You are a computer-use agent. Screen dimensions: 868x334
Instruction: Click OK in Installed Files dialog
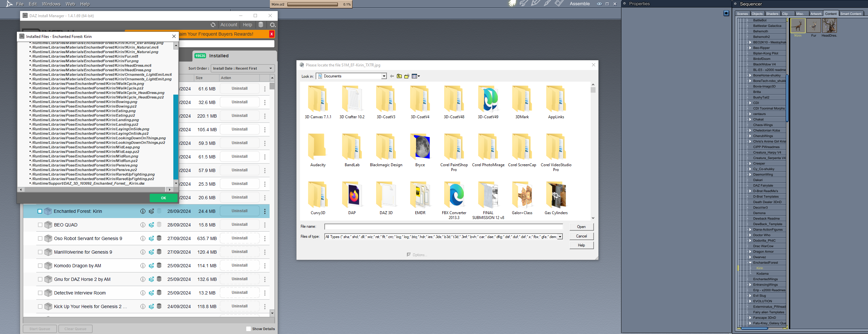coord(163,198)
